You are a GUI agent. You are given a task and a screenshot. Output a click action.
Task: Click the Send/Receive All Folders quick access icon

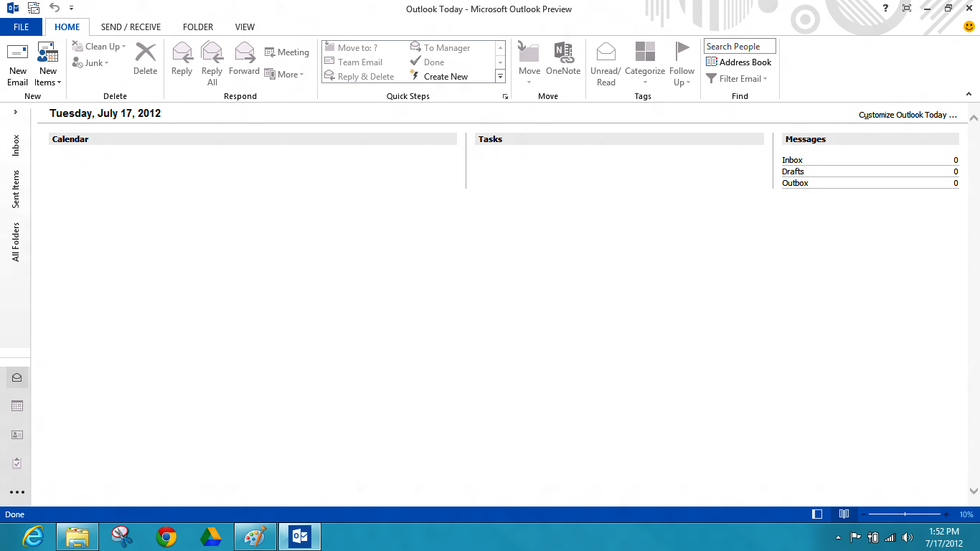pyautogui.click(x=34, y=9)
